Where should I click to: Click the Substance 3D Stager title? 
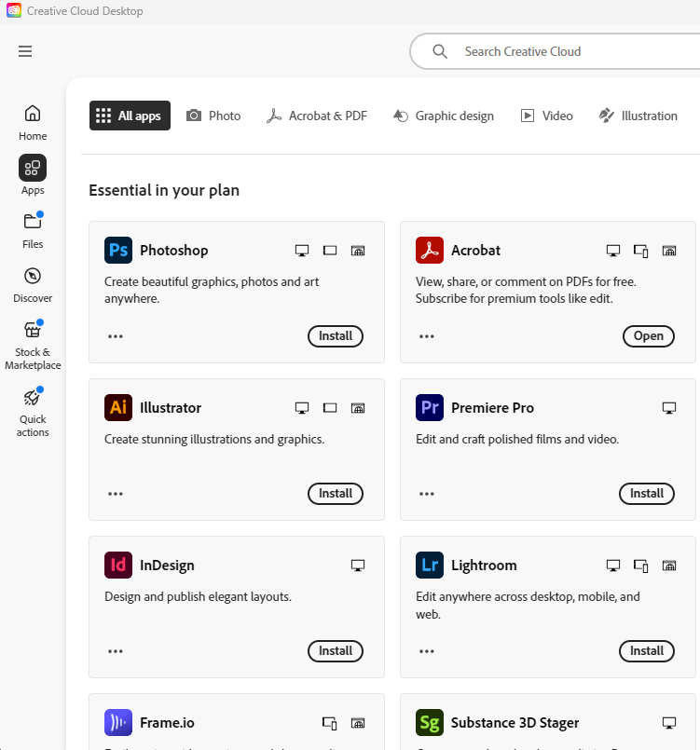[515, 722]
